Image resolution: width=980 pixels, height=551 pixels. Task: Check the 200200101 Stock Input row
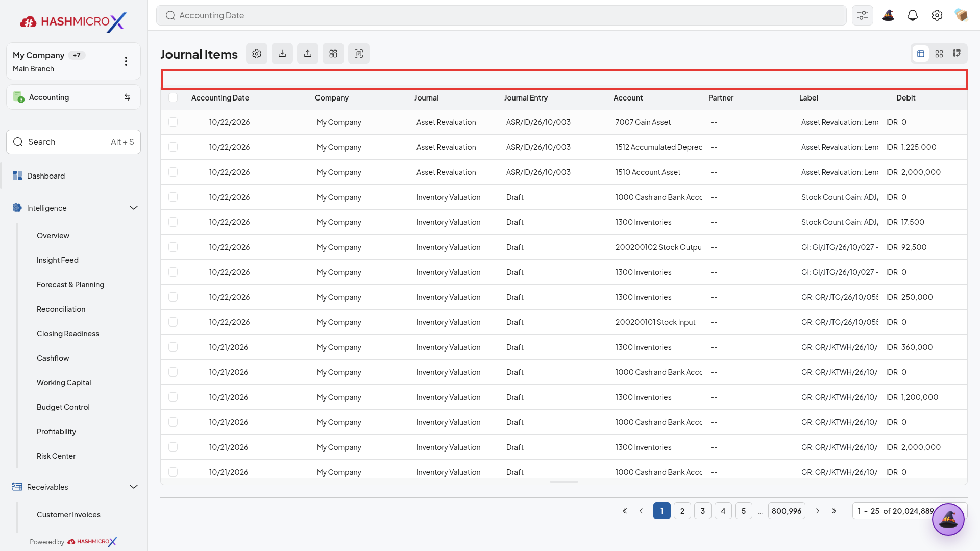(173, 322)
